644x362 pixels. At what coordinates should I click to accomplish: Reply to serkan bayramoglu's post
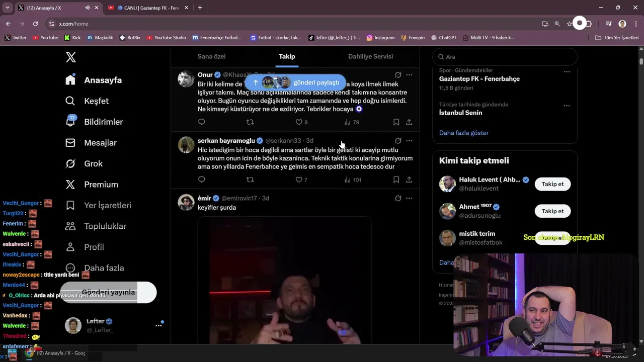click(202, 179)
